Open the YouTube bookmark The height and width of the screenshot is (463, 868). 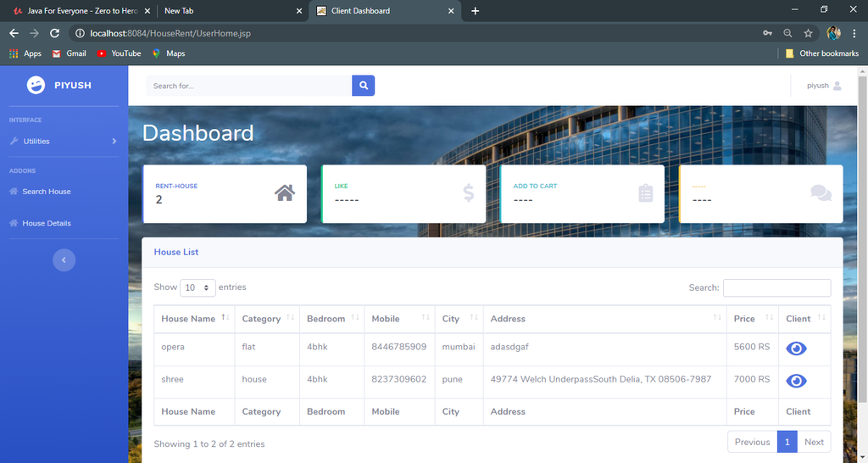point(119,53)
